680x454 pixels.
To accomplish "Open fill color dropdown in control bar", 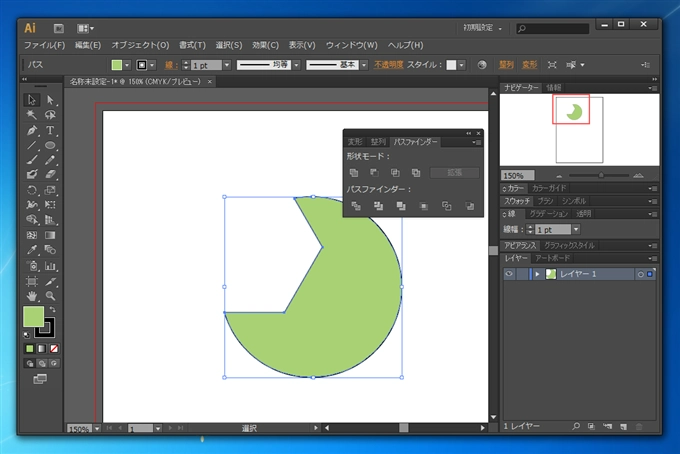I will pyautogui.click(x=127, y=65).
